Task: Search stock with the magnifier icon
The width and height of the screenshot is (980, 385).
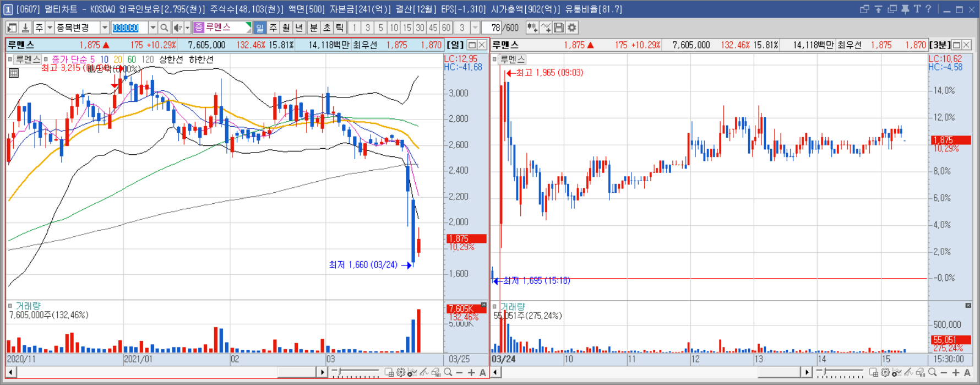Action: pos(164,28)
